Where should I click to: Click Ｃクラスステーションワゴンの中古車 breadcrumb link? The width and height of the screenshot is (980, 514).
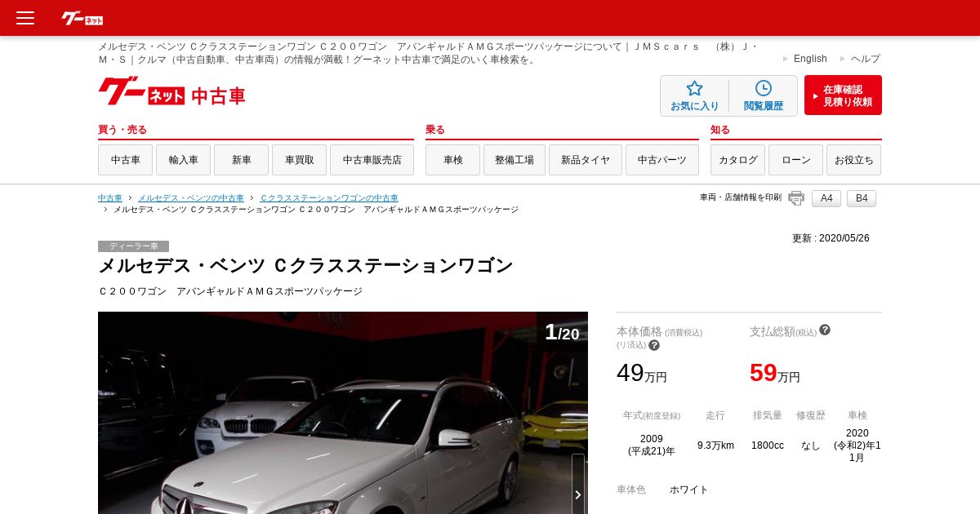coord(329,198)
